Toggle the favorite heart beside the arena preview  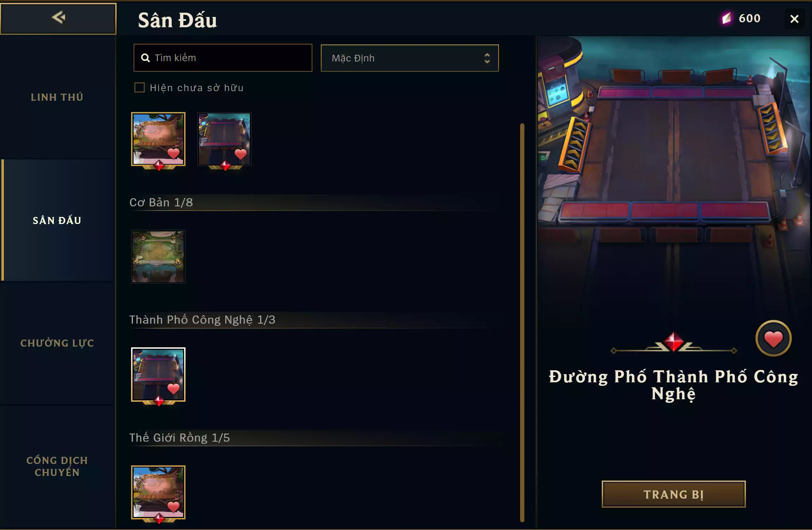[773, 338]
